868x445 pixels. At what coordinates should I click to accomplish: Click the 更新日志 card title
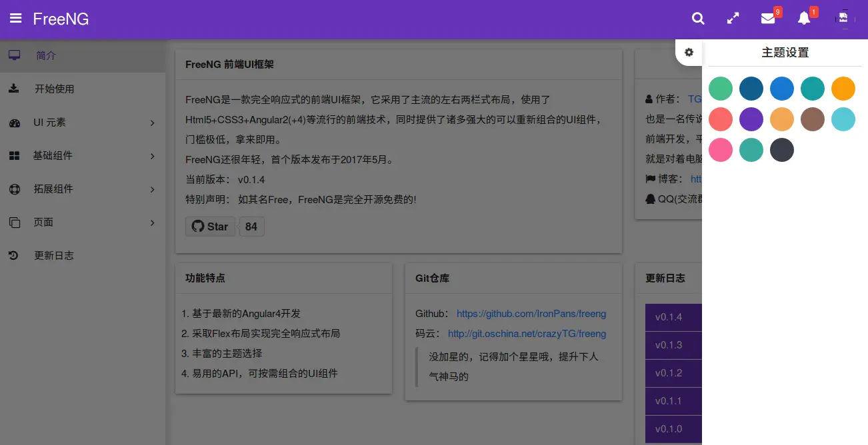665,278
